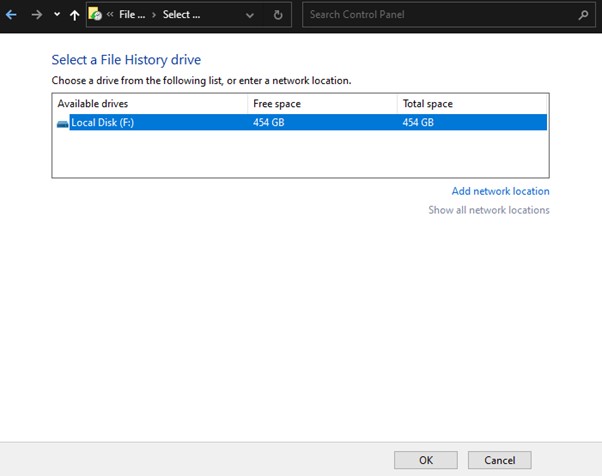The width and height of the screenshot is (602, 476).
Task: Click the magnifier search icon
Action: 584,16
